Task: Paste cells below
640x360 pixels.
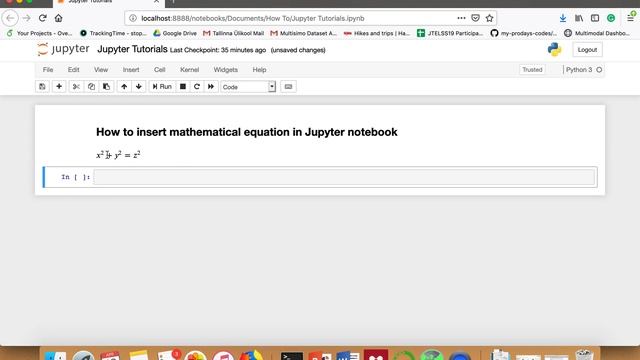Action: tap(107, 87)
